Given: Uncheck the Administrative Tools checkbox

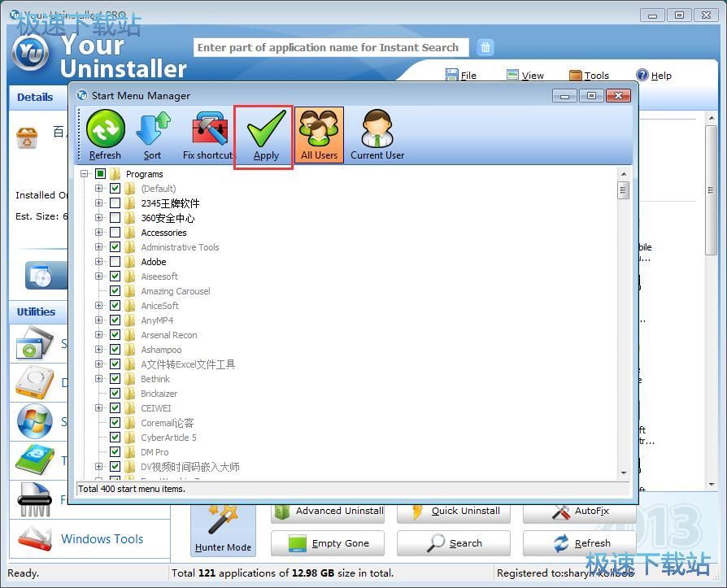Looking at the screenshot, I should point(115,246).
